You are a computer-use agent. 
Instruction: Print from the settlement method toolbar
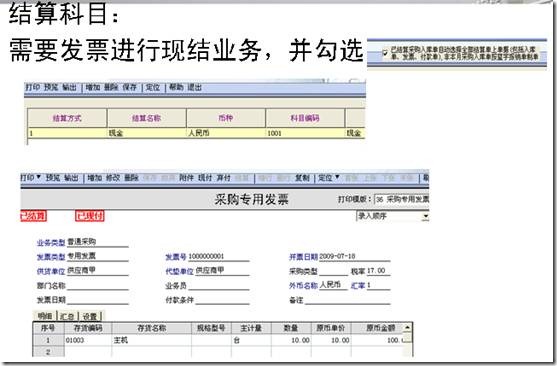coord(33,87)
